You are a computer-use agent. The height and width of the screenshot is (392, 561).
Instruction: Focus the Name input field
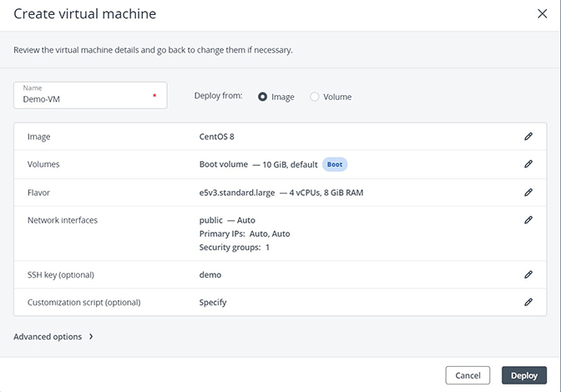tap(90, 95)
